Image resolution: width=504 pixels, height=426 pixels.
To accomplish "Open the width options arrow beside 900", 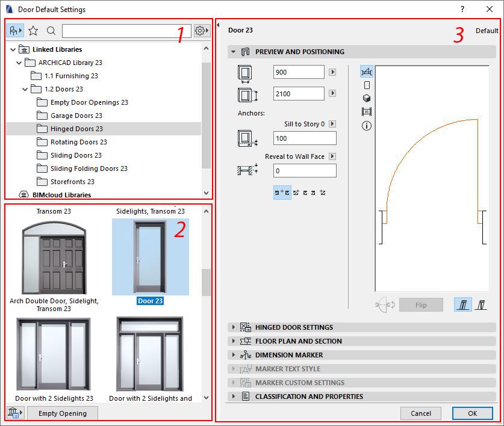I will (x=332, y=72).
